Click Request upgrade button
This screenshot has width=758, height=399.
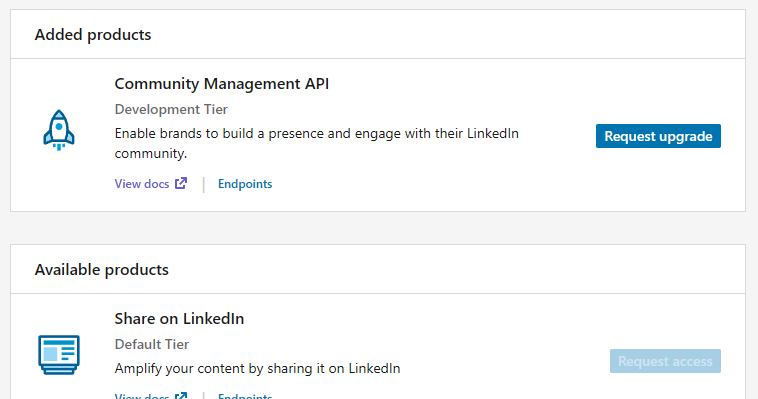[x=658, y=136]
